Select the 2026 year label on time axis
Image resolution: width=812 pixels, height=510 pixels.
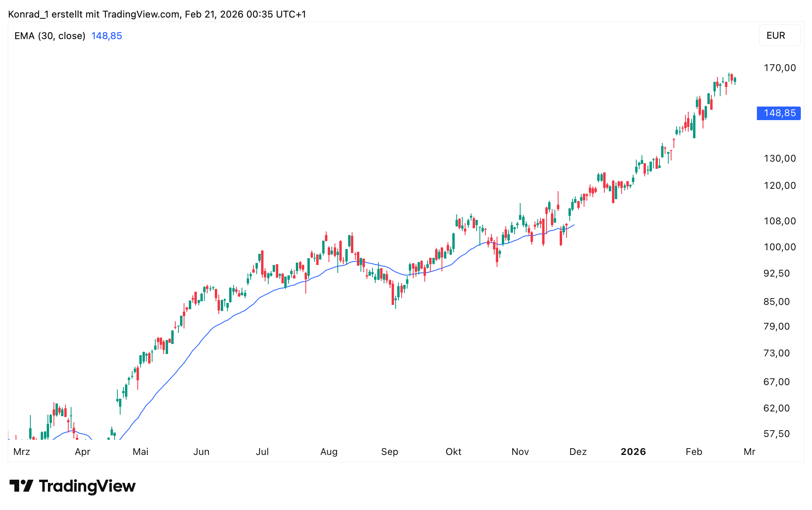[x=633, y=452]
